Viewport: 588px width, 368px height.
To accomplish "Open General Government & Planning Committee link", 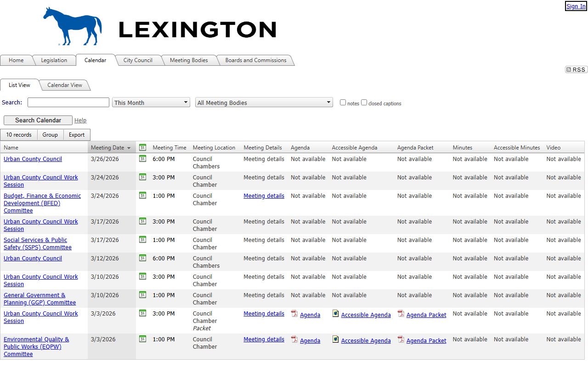I will (x=40, y=299).
